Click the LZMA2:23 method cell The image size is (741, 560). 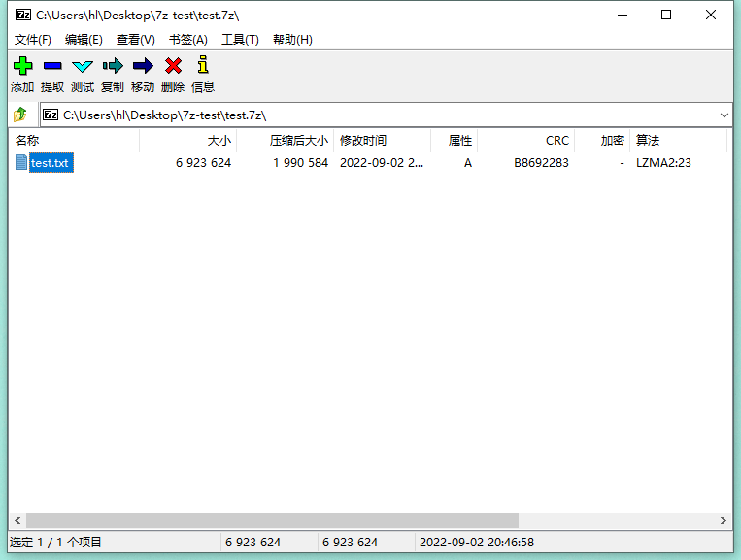point(663,163)
